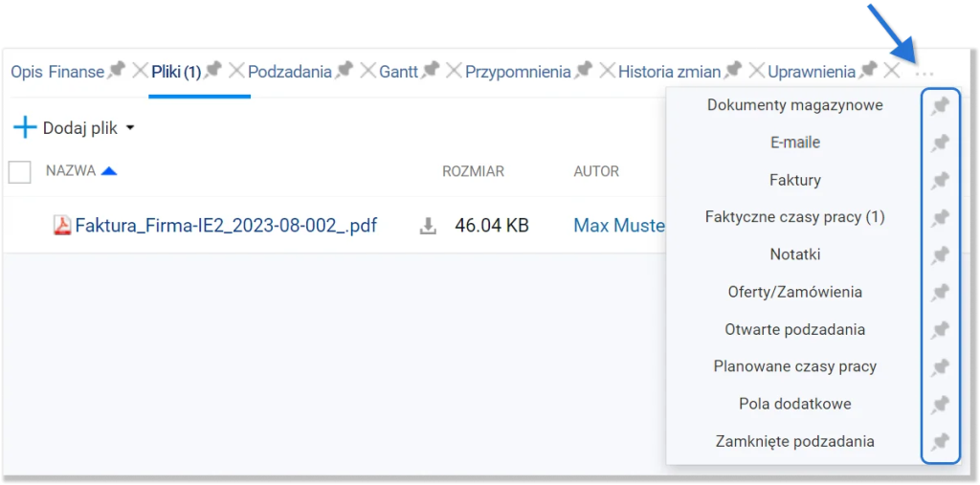980x485 pixels.
Task: Open the three-dots more tabs menu
Action: click(x=924, y=74)
